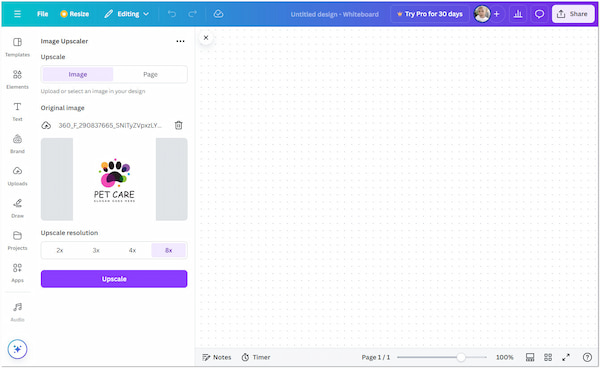Screen dimensions: 600x368
Task: Open the Apps sidebar icon
Action: [17, 272]
